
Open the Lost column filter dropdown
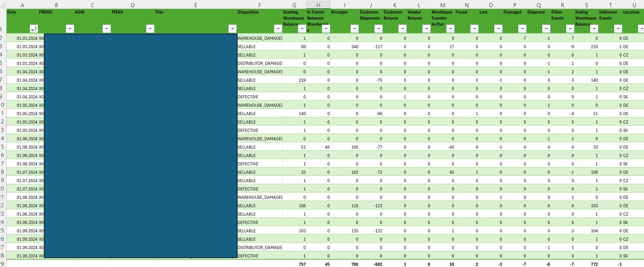coord(498,29)
